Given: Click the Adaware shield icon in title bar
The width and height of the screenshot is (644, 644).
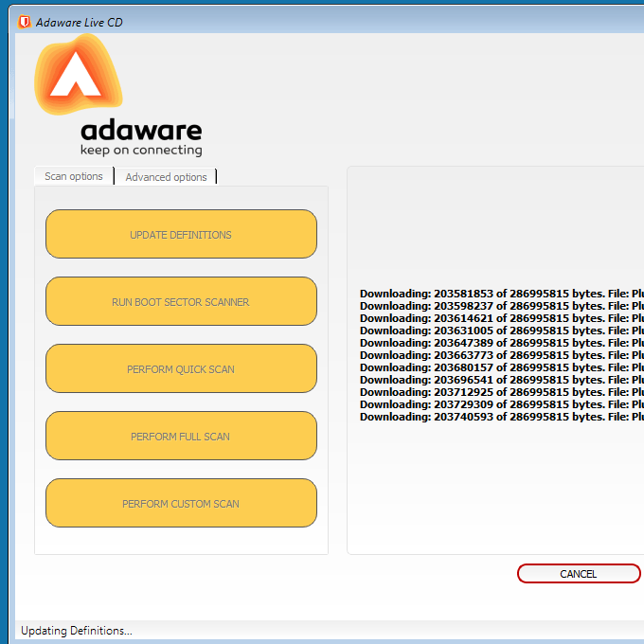Looking at the screenshot, I should click(25, 22).
